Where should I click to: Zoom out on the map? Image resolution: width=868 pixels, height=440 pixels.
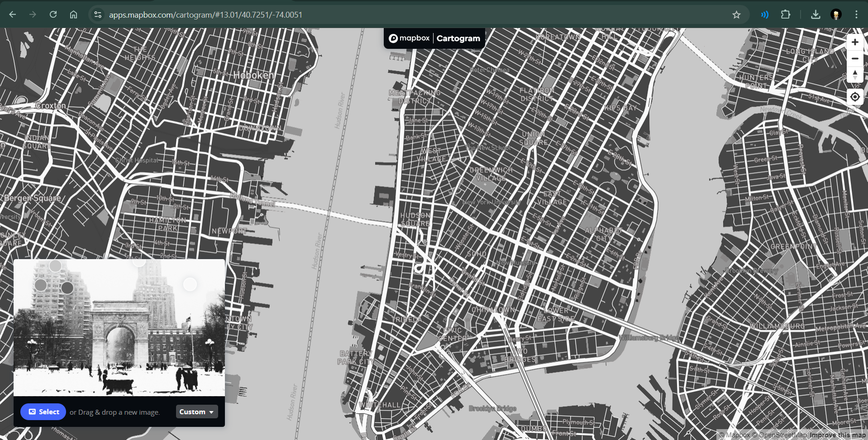[x=855, y=58]
